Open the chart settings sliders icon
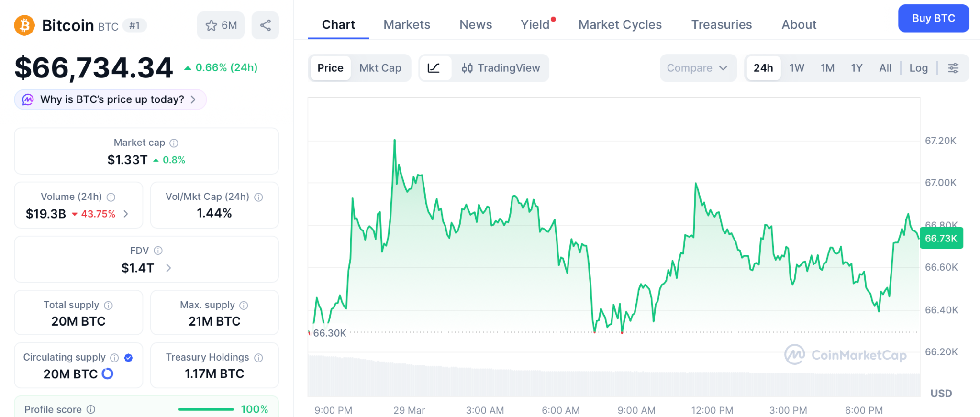Viewport: 980px width, 417px height. click(953, 68)
